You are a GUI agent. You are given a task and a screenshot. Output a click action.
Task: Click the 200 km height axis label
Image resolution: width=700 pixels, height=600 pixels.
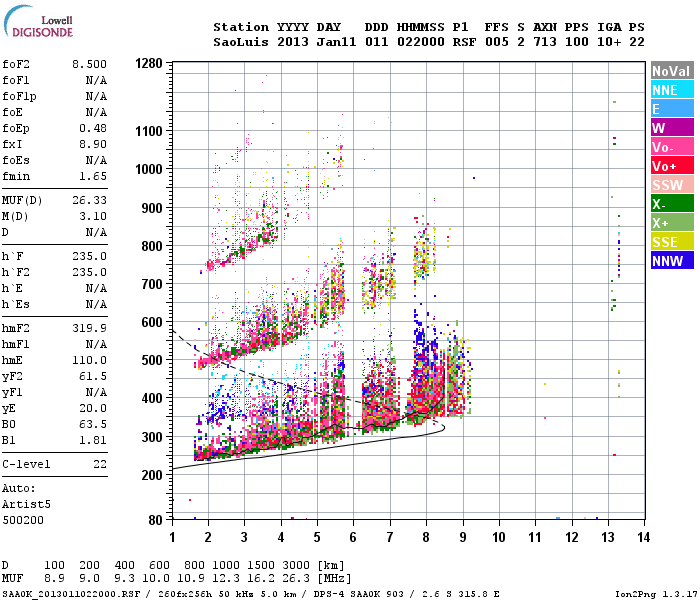[152, 475]
